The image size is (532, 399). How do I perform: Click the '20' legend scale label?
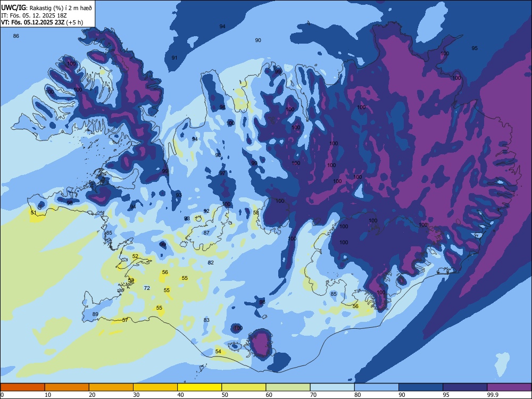click(x=92, y=395)
